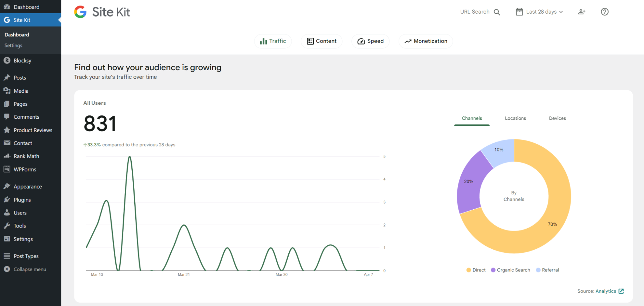Image resolution: width=644 pixels, height=306 pixels.
Task: Switch to the Channels tab
Action: pyautogui.click(x=472, y=118)
